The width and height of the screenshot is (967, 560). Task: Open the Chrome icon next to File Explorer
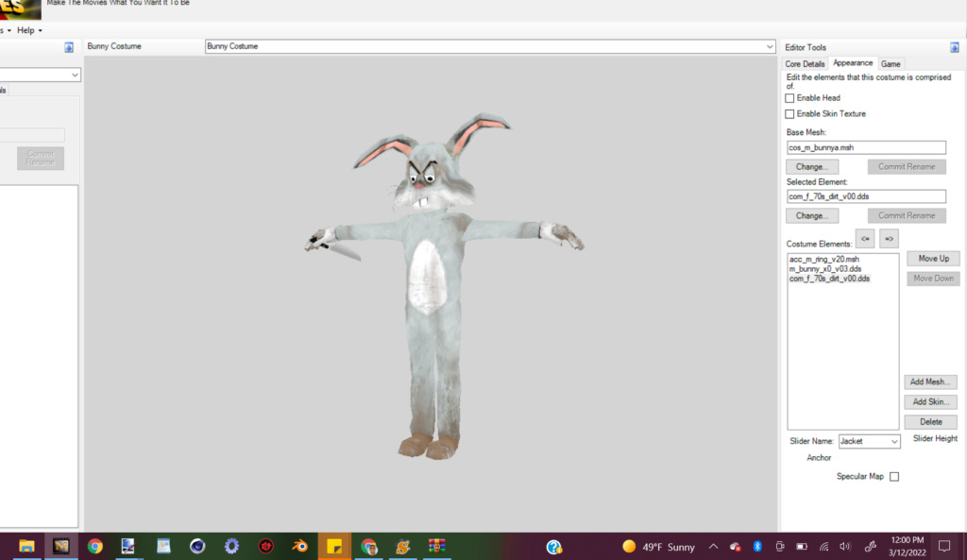[95, 547]
